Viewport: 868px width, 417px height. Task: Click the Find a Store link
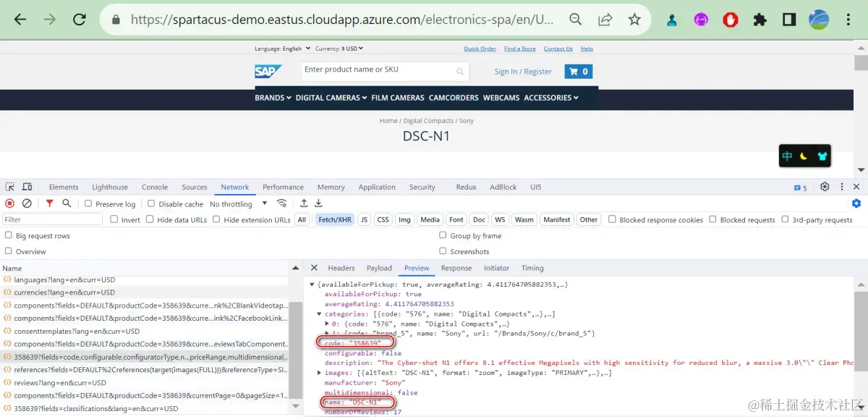pos(520,49)
